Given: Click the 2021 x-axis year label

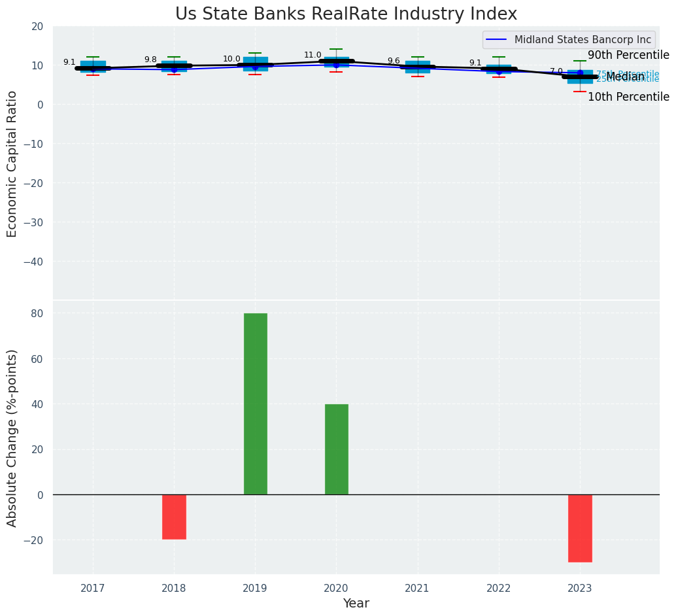Looking at the screenshot, I should [417, 589].
